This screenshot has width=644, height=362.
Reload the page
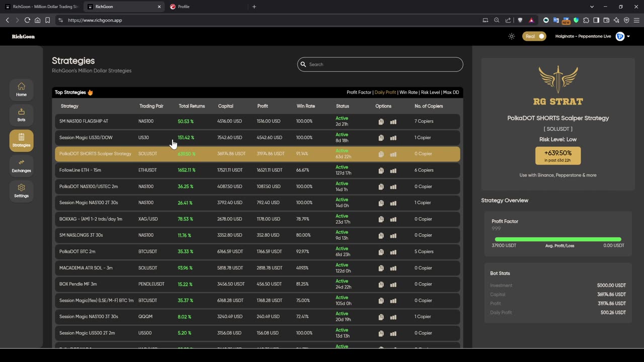[x=27, y=20]
